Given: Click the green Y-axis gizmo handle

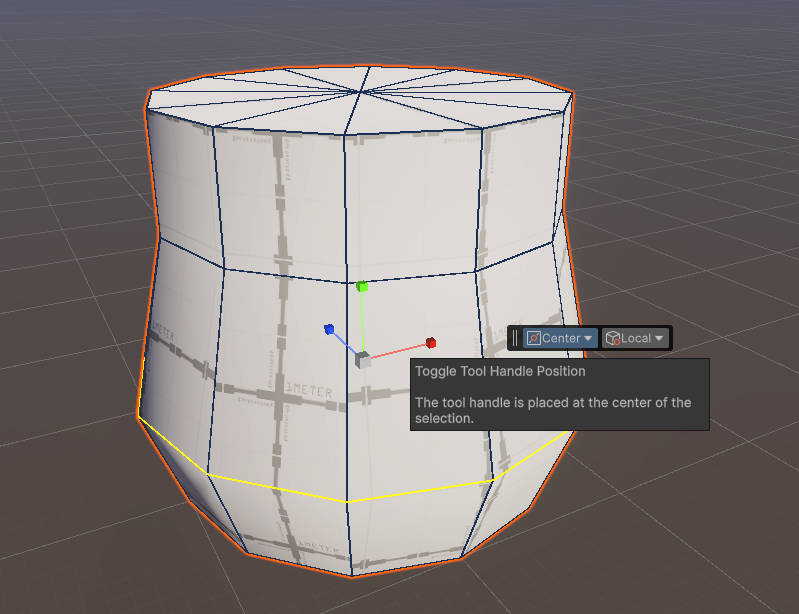Looking at the screenshot, I should point(362,286).
